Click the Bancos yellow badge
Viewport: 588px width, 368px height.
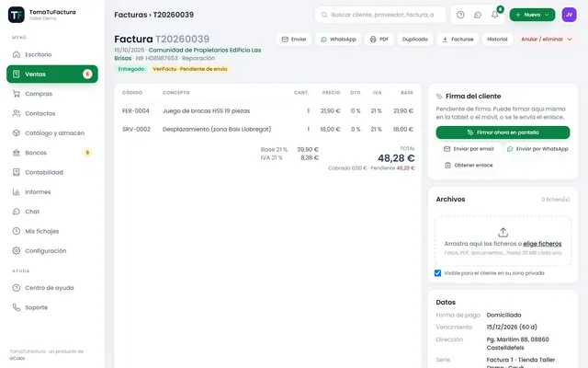point(87,153)
